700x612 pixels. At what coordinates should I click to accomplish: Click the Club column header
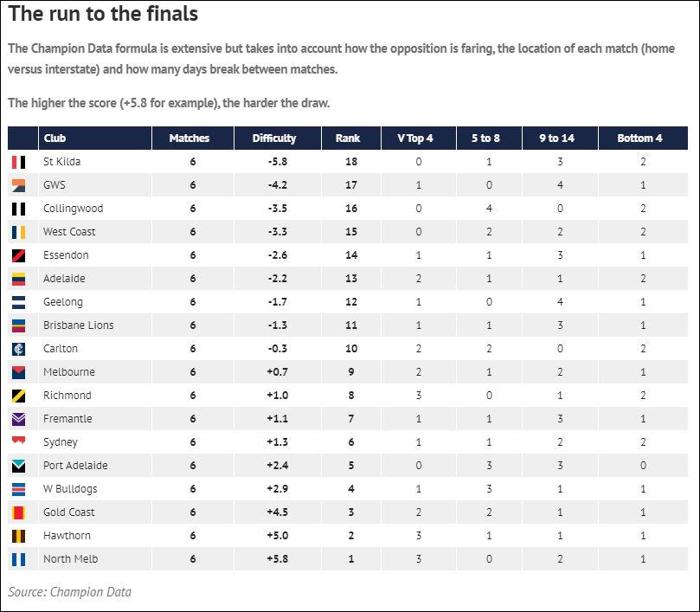55,139
